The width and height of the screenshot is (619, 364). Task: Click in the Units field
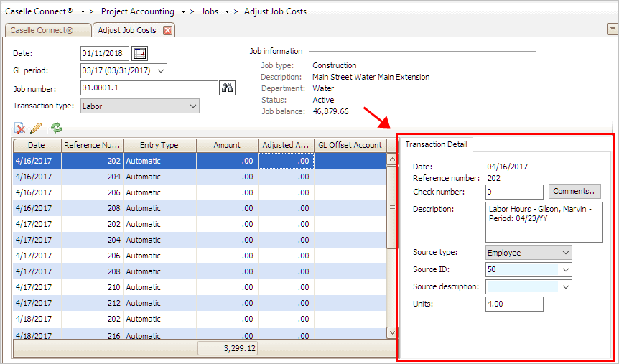pyautogui.click(x=514, y=304)
